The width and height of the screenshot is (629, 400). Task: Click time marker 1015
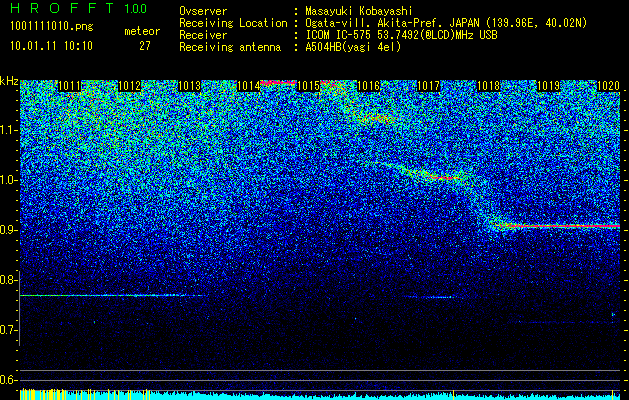tap(308, 86)
